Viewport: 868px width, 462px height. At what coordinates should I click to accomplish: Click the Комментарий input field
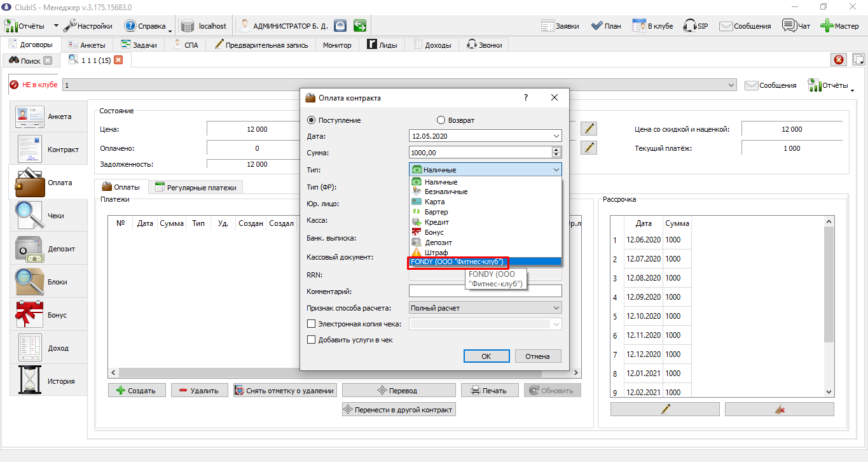[485, 291]
